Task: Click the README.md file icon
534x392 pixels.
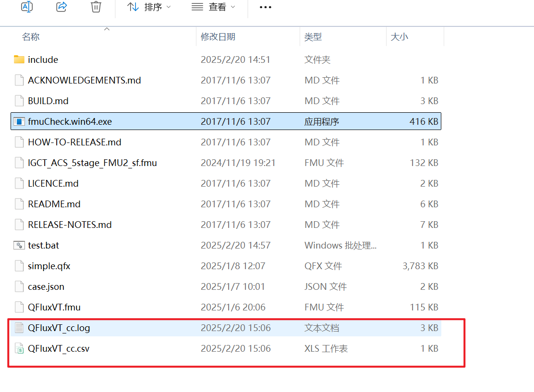Action: (x=19, y=204)
